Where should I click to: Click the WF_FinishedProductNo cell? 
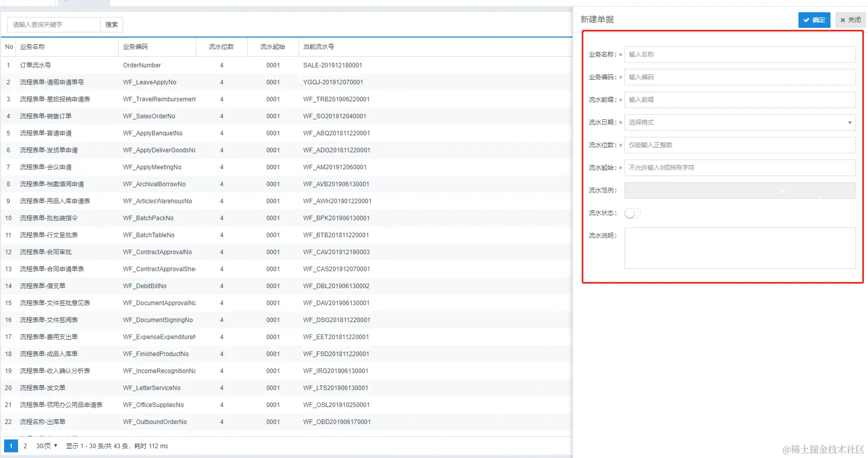tap(156, 354)
